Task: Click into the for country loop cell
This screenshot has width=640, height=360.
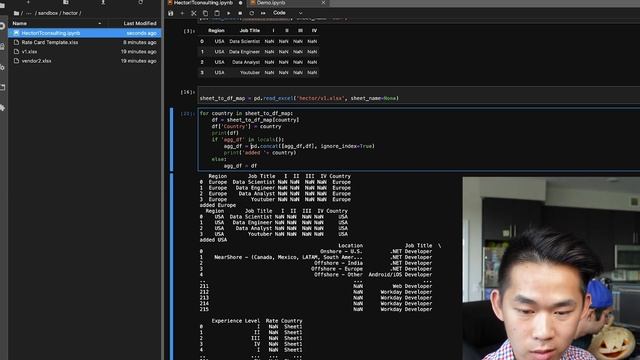Action: click(419, 140)
